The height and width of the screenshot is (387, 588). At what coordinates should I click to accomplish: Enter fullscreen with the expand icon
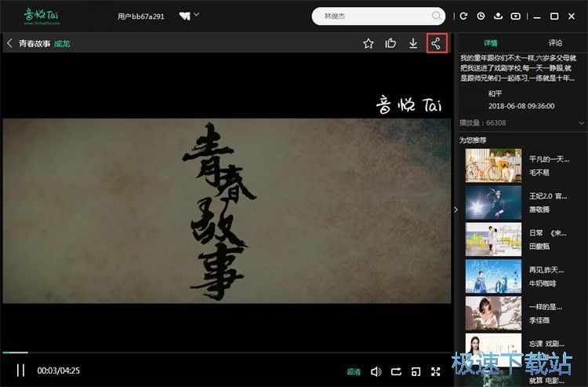[x=435, y=371]
